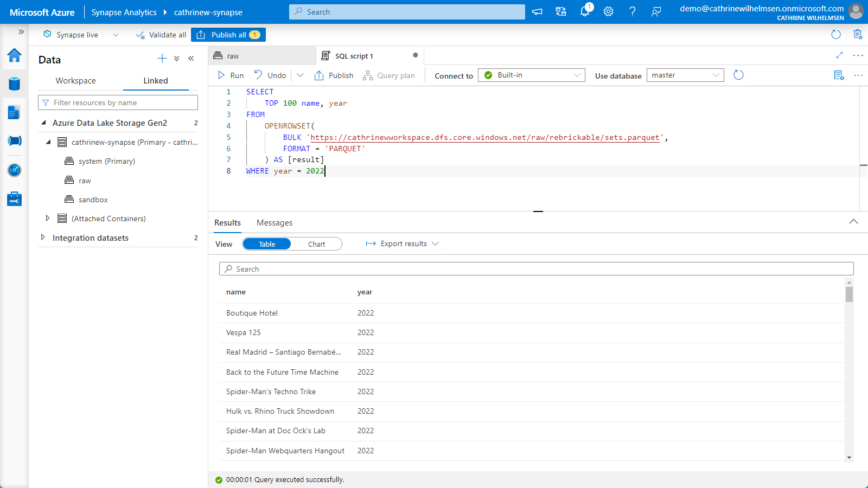Open the Connect to Built-in dropdown

coord(531,75)
